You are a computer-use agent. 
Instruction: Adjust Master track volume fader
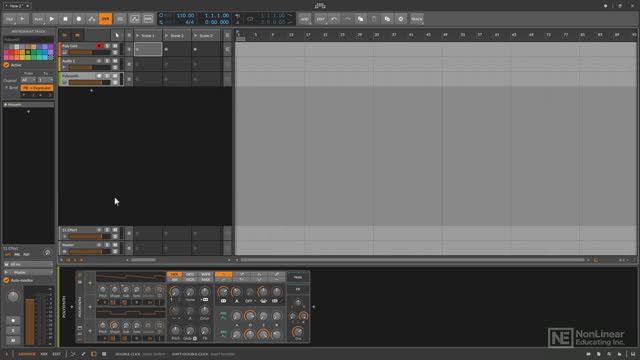(x=89, y=251)
